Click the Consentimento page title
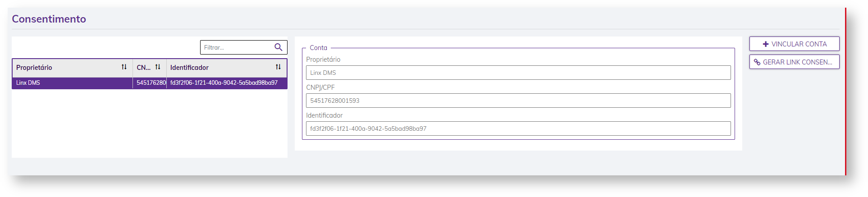 click(x=49, y=19)
